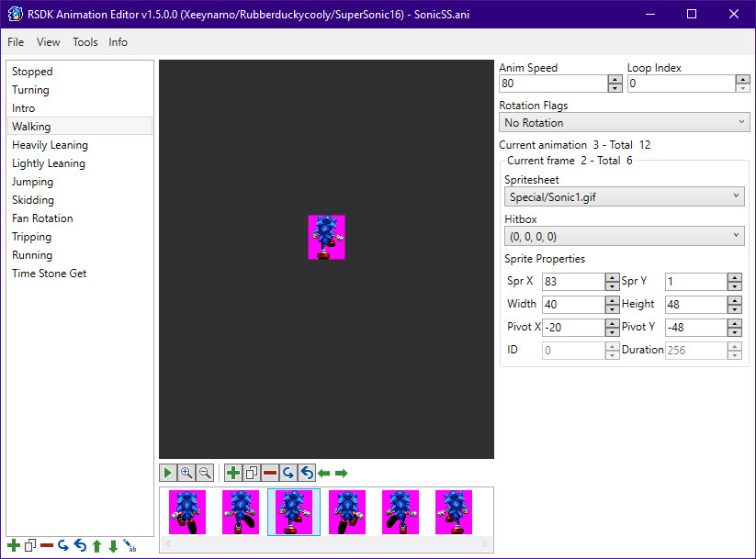Zoom in on the animation canvas
This screenshot has width=756, height=559.
coord(186,473)
